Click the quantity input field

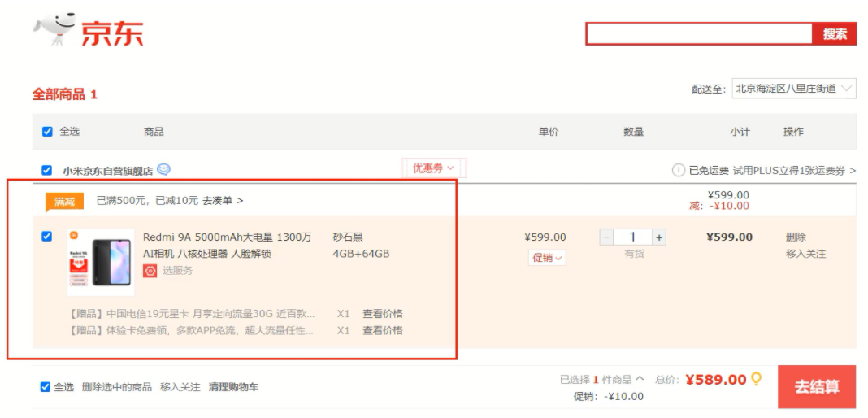coord(633,237)
